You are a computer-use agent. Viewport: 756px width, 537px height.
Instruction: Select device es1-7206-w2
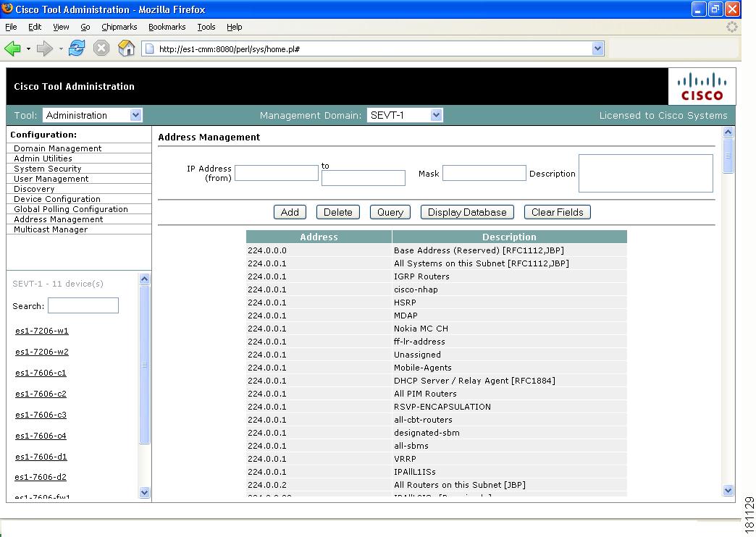42,352
